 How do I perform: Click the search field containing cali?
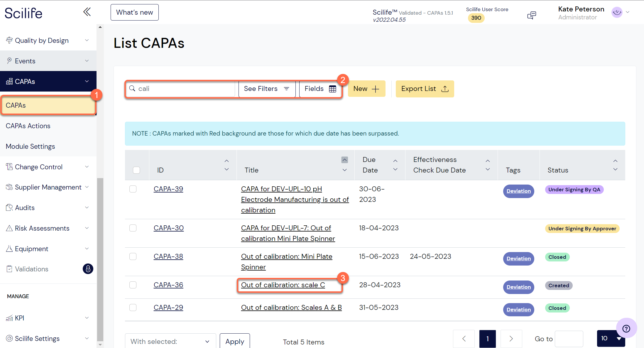tap(180, 89)
